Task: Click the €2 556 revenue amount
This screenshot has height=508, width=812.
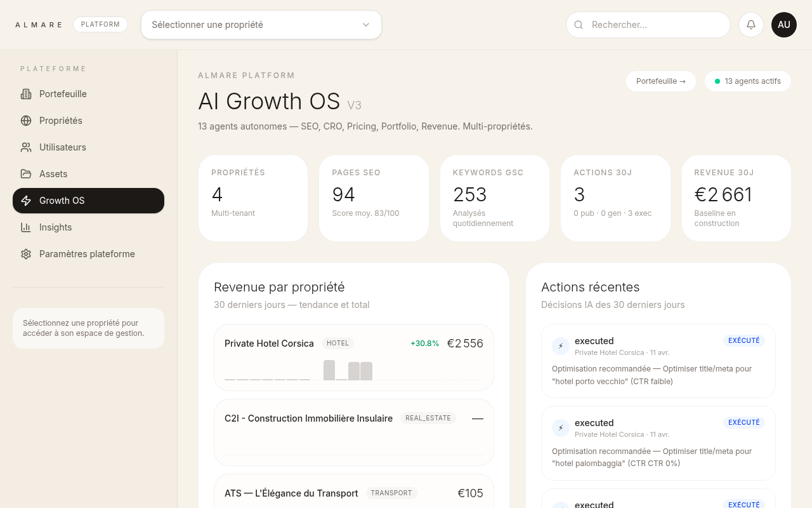Action: (x=465, y=344)
